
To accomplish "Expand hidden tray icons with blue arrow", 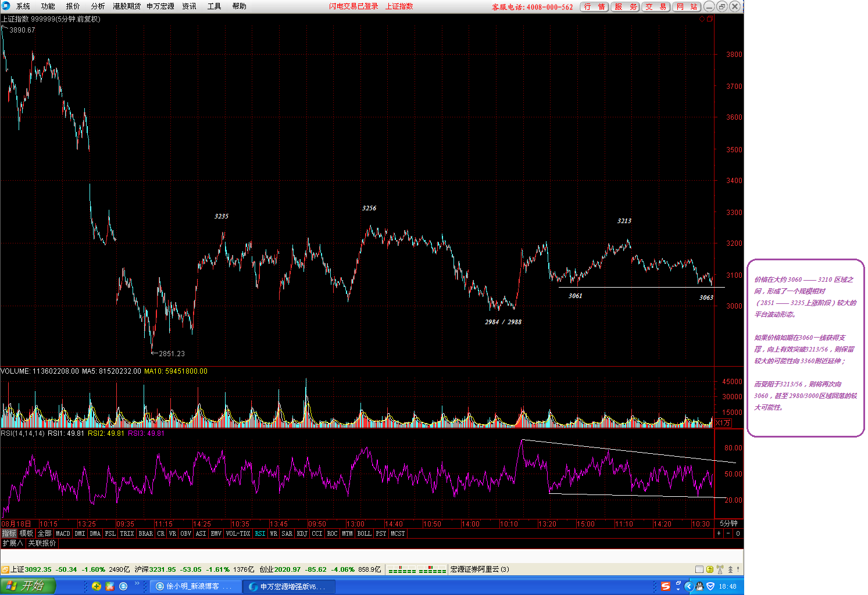I will [x=689, y=586].
